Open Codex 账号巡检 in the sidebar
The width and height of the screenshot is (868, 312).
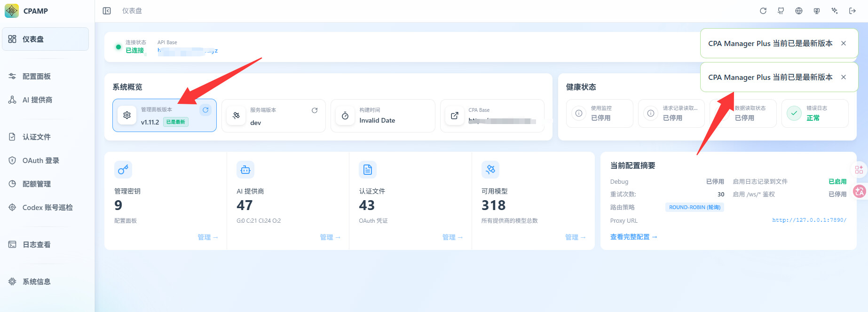(x=46, y=207)
